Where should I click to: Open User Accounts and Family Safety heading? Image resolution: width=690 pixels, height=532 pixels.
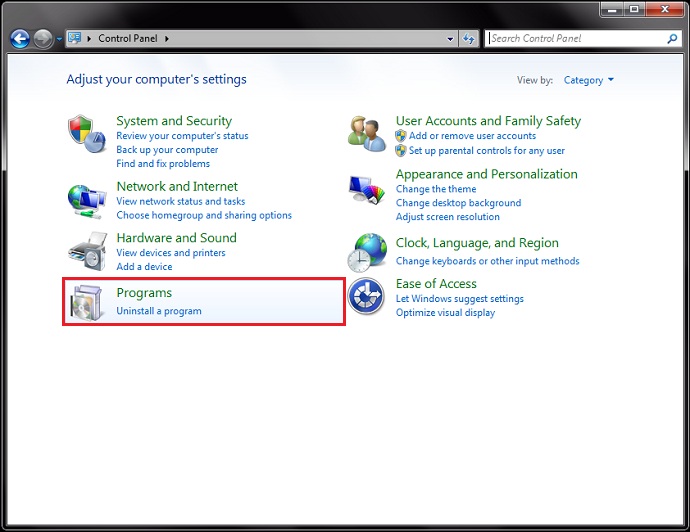tap(488, 121)
